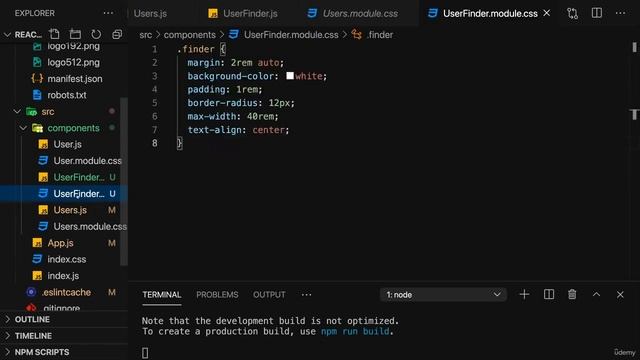Click the src breadcrumb segment
The image size is (640, 360).
point(146,35)
